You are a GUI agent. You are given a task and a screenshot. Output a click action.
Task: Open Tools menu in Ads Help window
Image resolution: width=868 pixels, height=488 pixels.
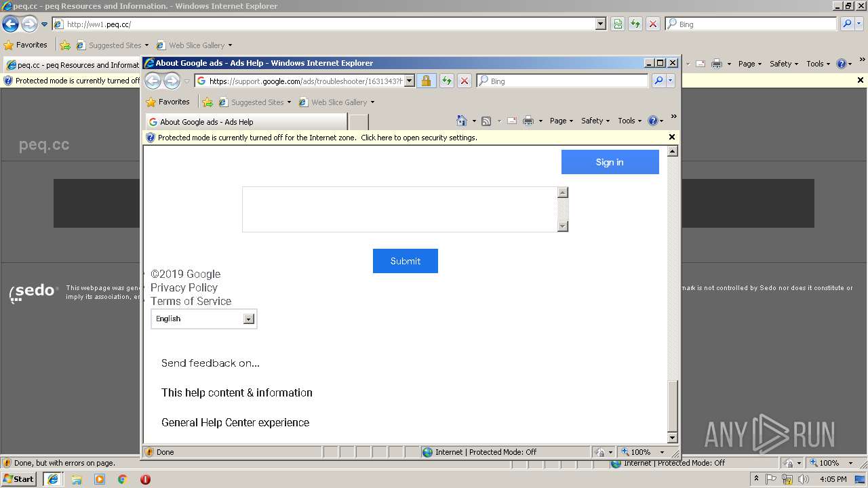point(629,121)
